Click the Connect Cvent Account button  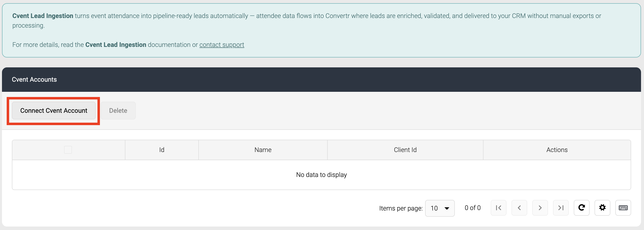coord(54,111)
